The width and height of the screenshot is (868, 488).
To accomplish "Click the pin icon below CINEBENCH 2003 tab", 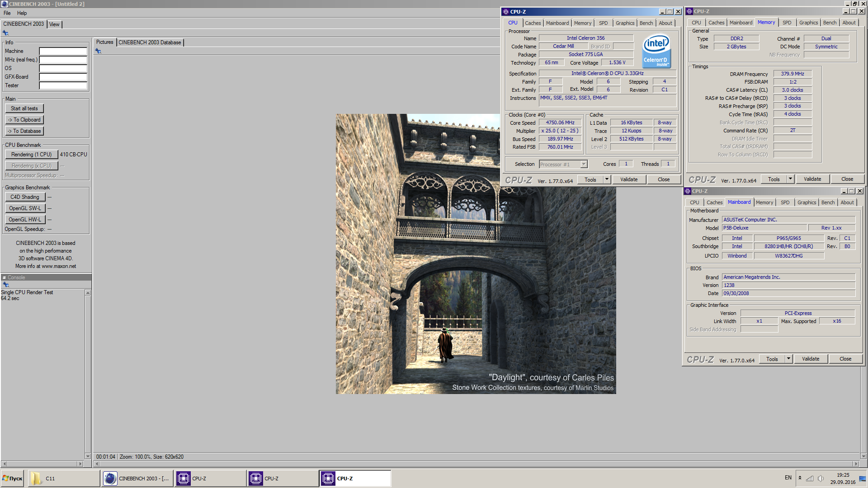I will coord(5,33).
